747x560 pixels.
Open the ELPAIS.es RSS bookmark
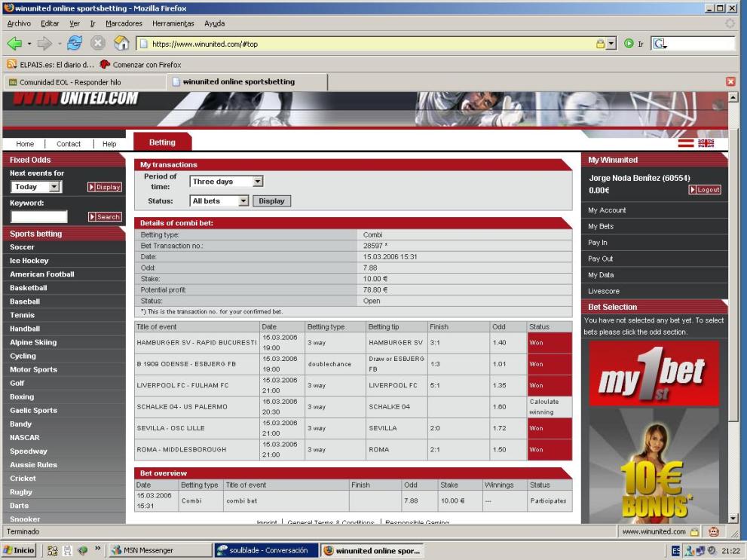point(51,64)
